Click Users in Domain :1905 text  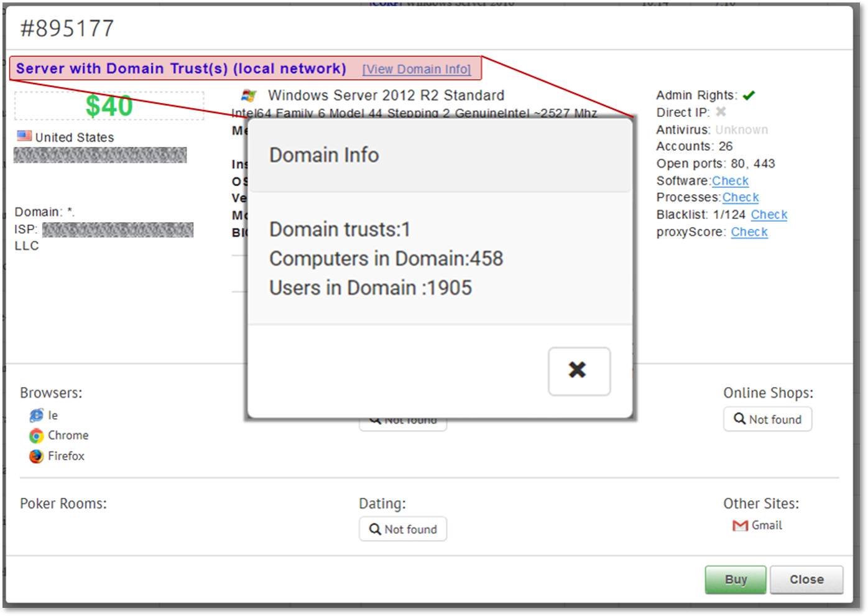(x=371, y=288)
